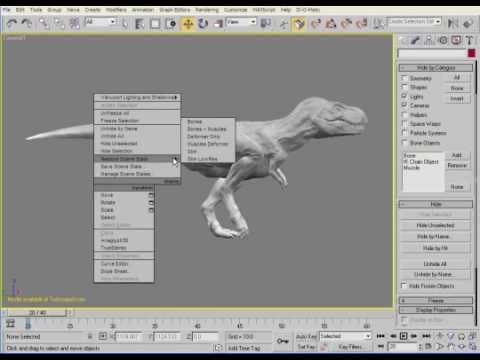The image size is (480, 360).
Task: Open the Motion panel tab icon
Action: click(x=443, y=41)
